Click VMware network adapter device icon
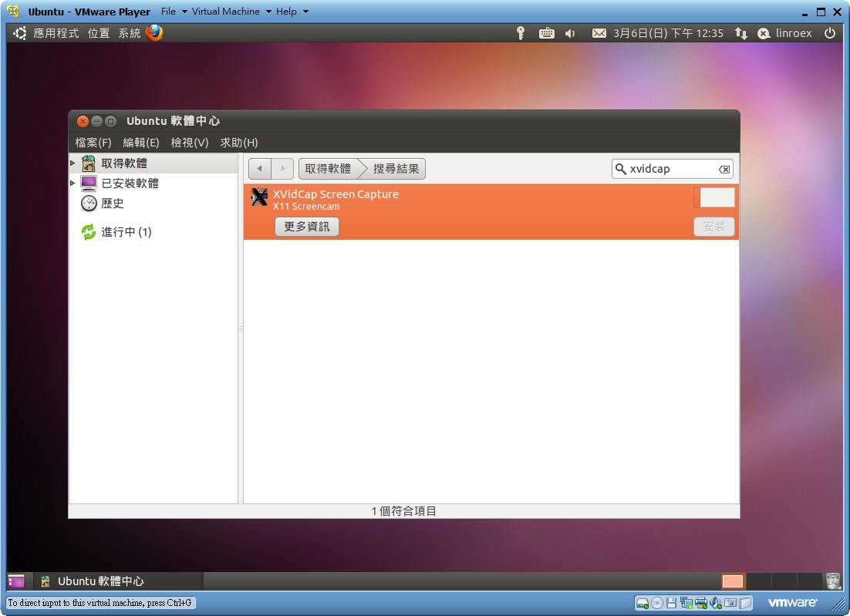The width and height of the screenshot is (850, 616). click(x=686, y=603)
